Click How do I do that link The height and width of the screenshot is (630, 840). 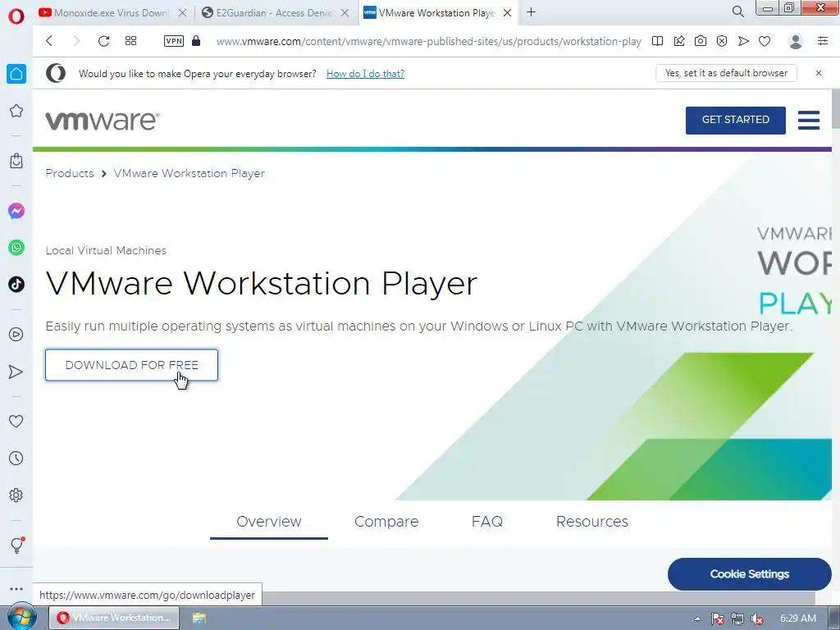pyautogui.click(x=365, y=73)
